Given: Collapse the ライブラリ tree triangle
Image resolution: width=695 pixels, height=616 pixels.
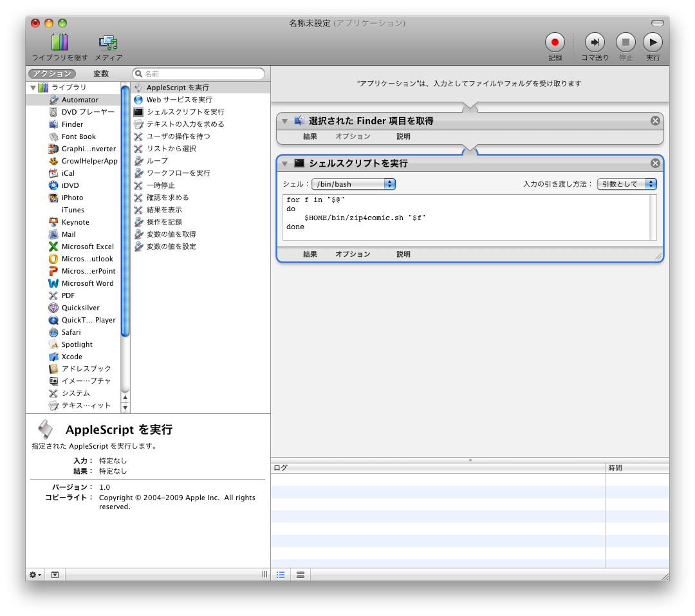Looking at the screenshot, I should (33, 88).
